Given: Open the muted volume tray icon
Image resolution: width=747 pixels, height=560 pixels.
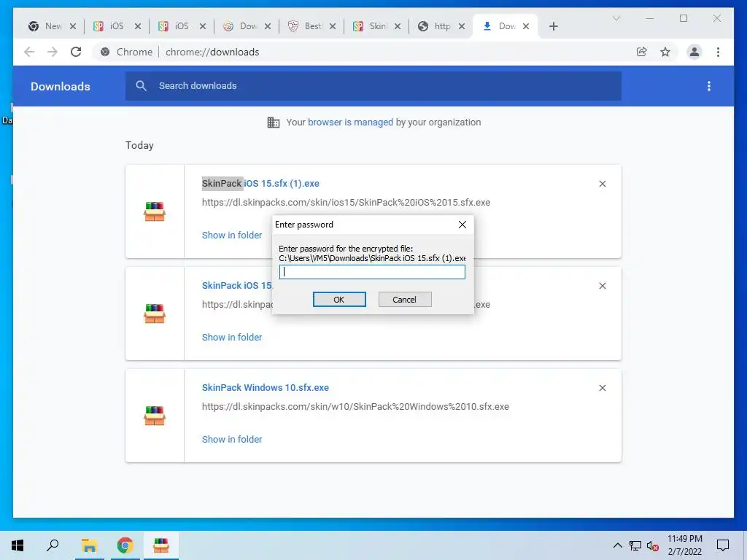Looking at the screenshot, I should point(653,546).
